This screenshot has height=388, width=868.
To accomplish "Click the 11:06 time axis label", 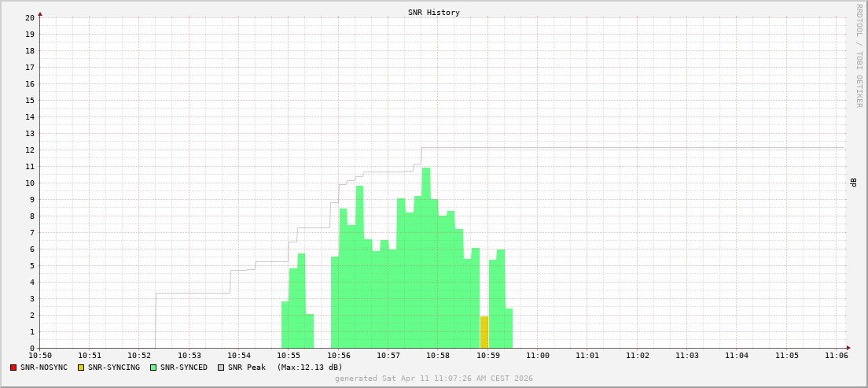I will [837, 356].
